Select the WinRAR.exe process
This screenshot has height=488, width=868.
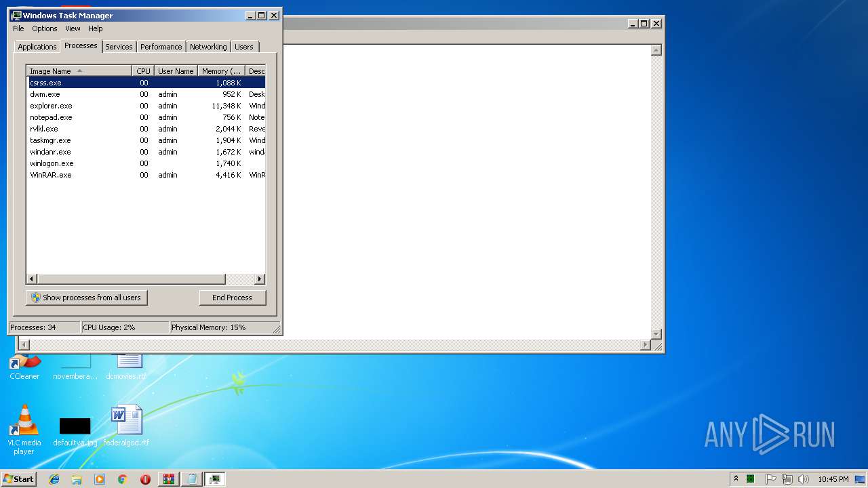pos(146,175)
